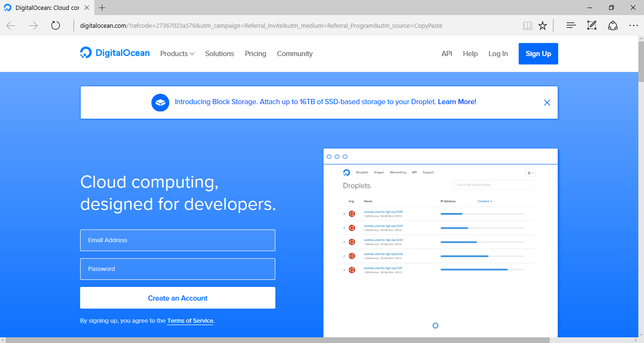Click the Created sort header in the preview

[485, 201]
